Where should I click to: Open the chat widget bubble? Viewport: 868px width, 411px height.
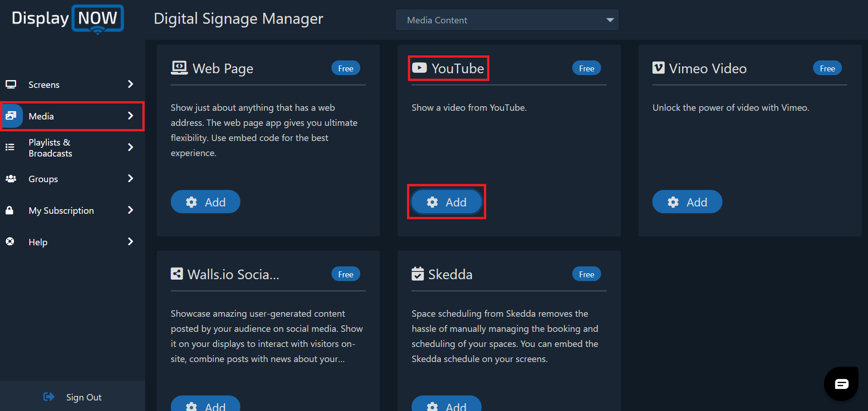(x=841, y=384)
